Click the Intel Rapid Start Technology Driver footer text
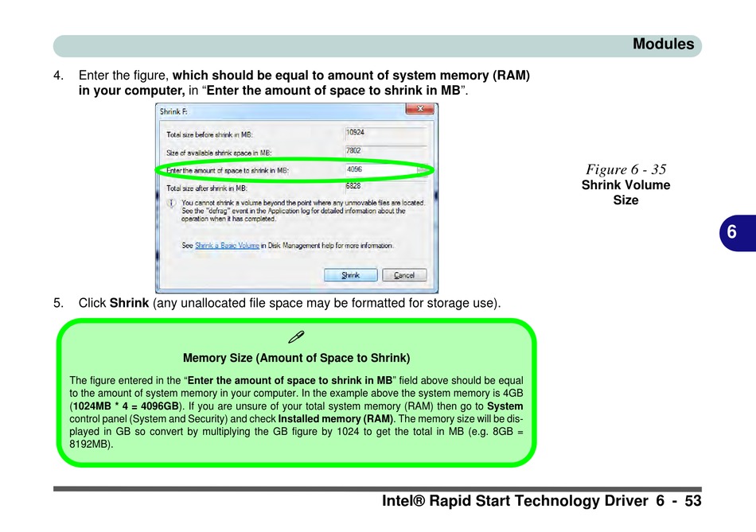The image size is (756, 532). [x=515, y=501]
